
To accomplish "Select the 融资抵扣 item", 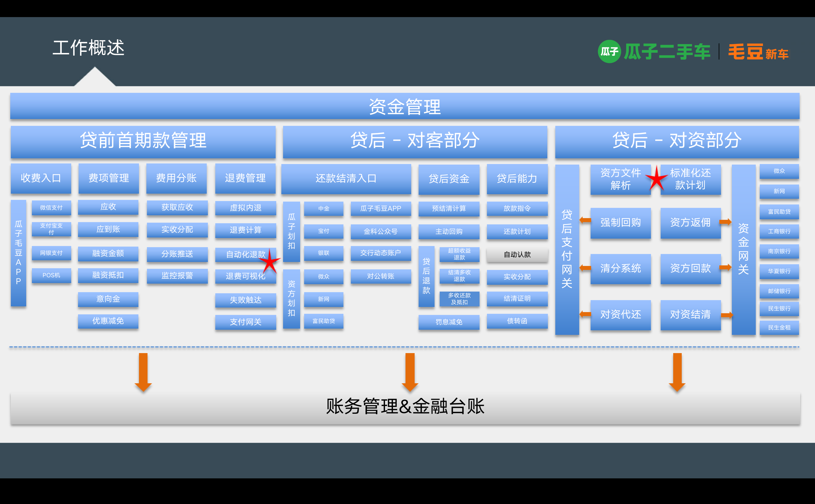I will [108, 275].
